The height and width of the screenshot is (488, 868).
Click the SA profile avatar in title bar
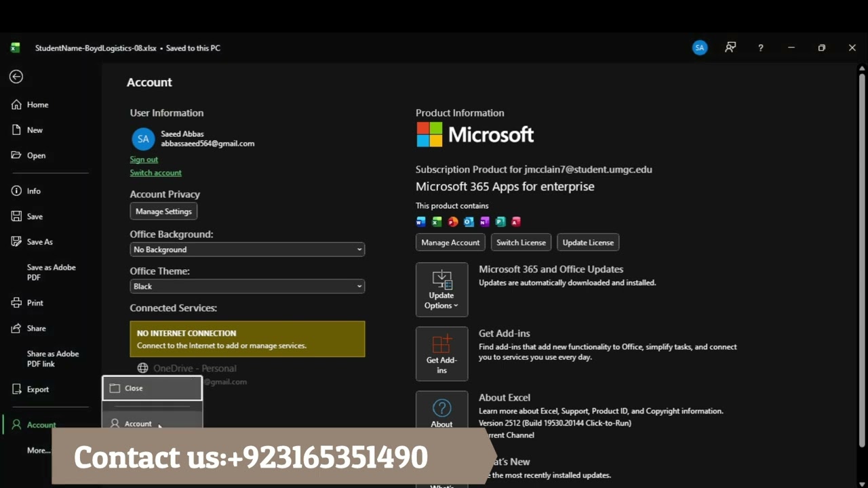tap(700, 47)
